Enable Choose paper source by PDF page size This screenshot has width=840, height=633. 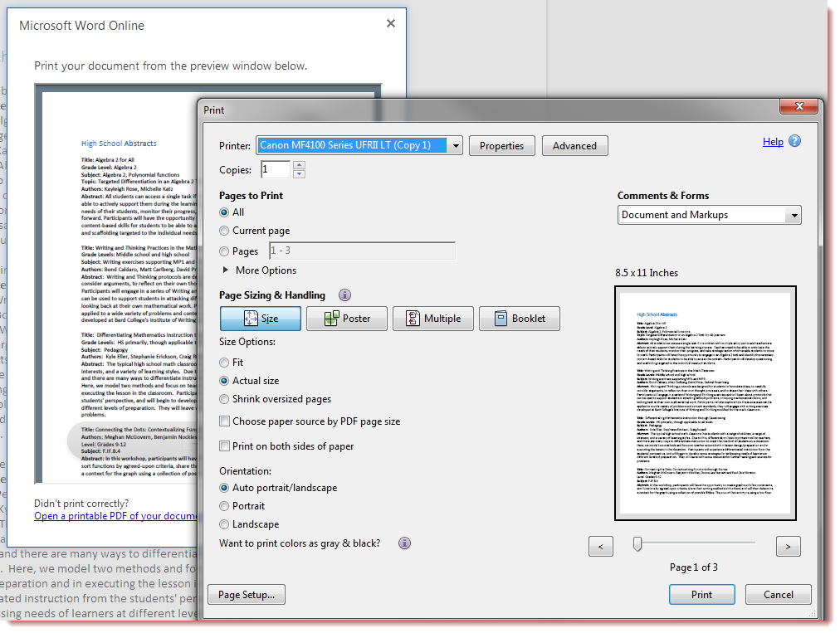click(224, 421)
